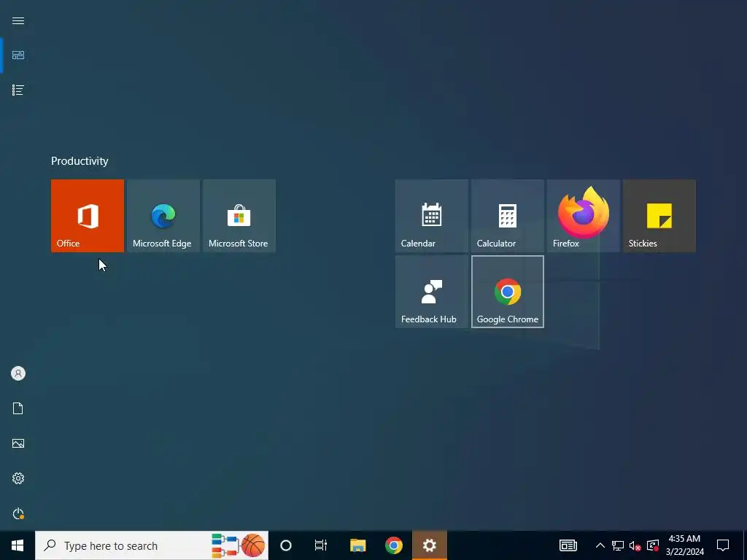Click the taskbar search box
Viewport: 747px width, 560px height.
[152, 545]
